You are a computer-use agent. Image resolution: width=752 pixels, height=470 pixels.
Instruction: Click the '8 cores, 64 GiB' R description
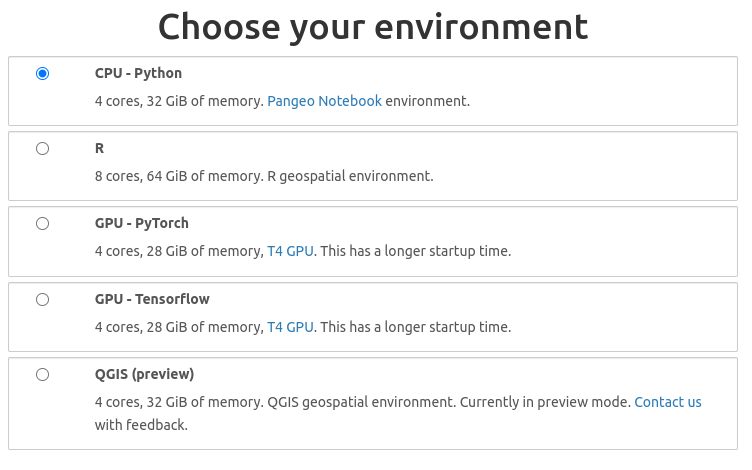click(x=264, y=176)
